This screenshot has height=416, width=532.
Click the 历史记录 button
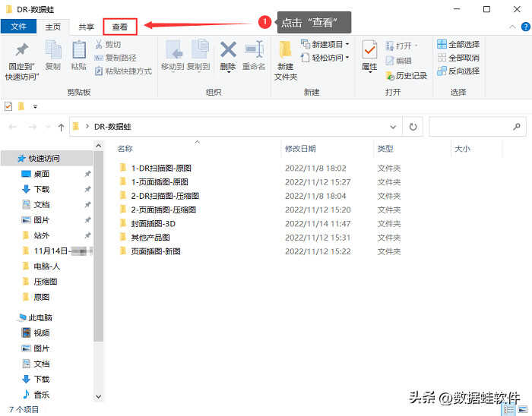(x=407, y=75)
